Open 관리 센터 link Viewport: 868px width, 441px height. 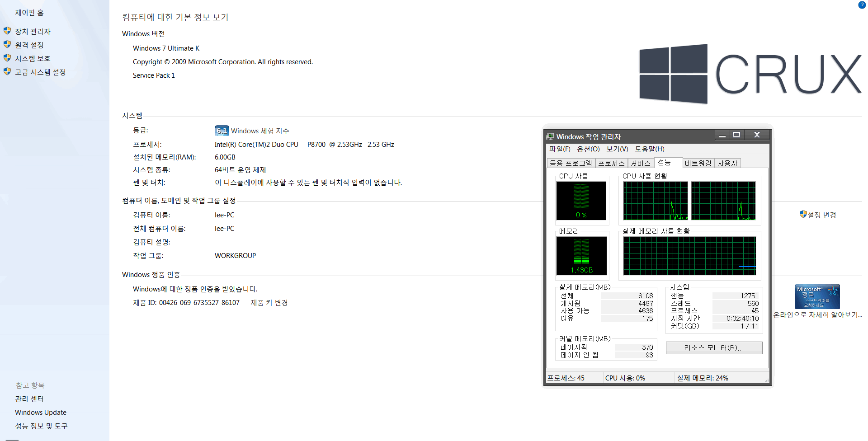click(29, 399)
